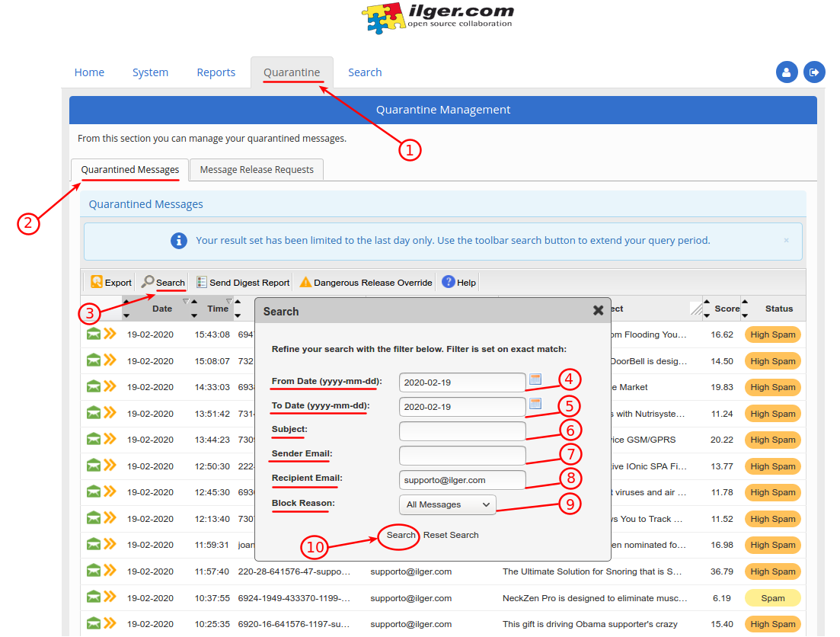Open calendar picker for From Date

point(535,379)
